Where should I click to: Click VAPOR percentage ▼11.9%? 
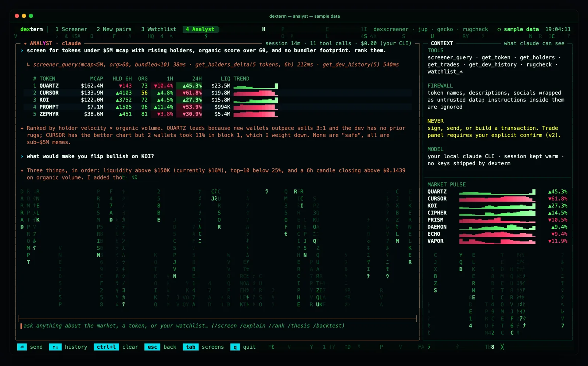[x=558, y=241]
